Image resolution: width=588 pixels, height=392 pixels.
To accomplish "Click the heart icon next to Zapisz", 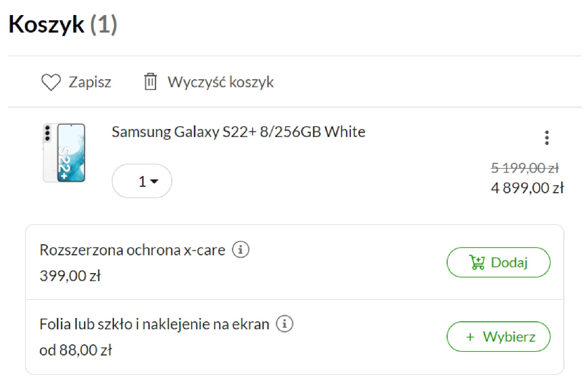I will click(x=51, y=82).
